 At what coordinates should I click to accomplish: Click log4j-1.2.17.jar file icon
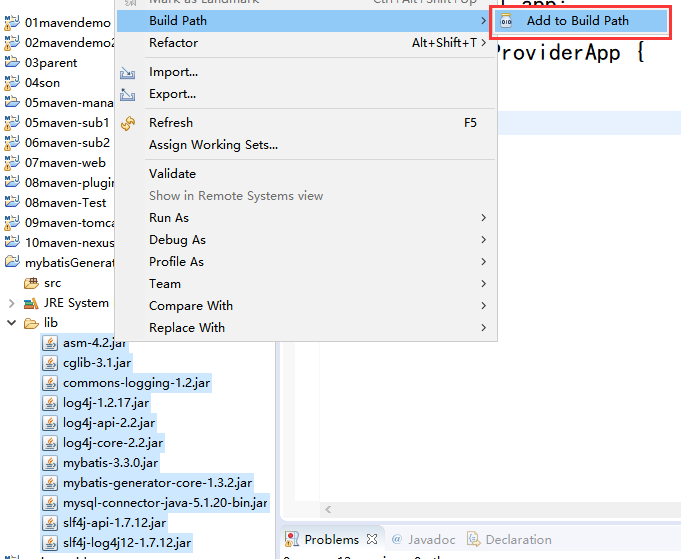50,403
